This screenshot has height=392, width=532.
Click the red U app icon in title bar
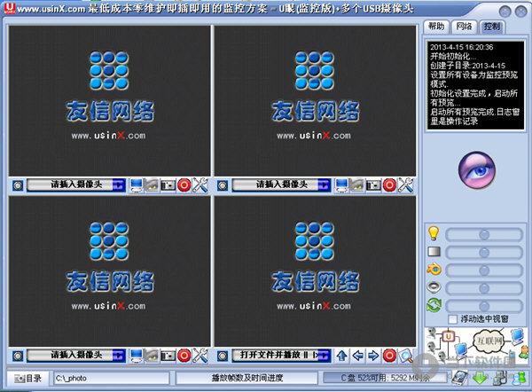pos(10,8)
